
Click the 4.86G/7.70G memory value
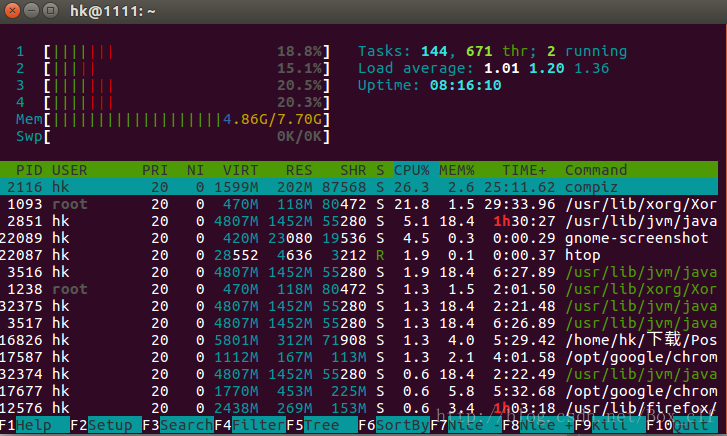(272, 120)
